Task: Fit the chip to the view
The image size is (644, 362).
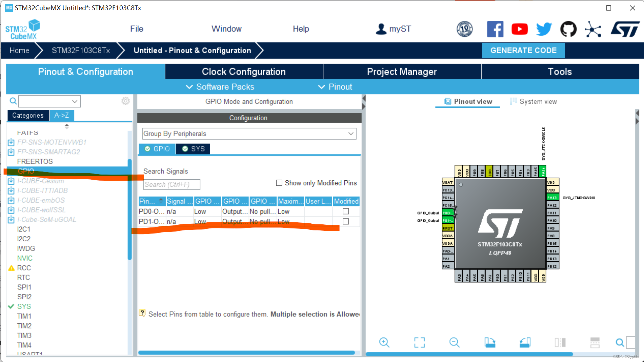Action: tap(419, 342)
